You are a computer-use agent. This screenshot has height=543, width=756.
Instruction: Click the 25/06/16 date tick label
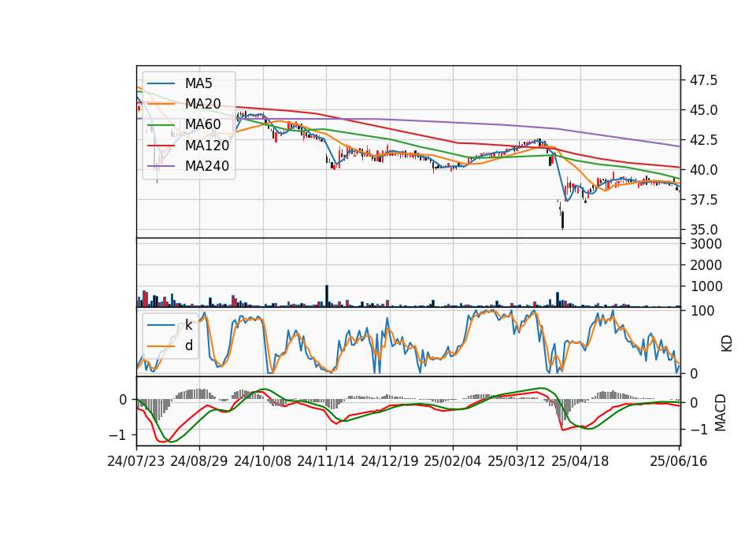pyautogui.click(x=679, y=461)
